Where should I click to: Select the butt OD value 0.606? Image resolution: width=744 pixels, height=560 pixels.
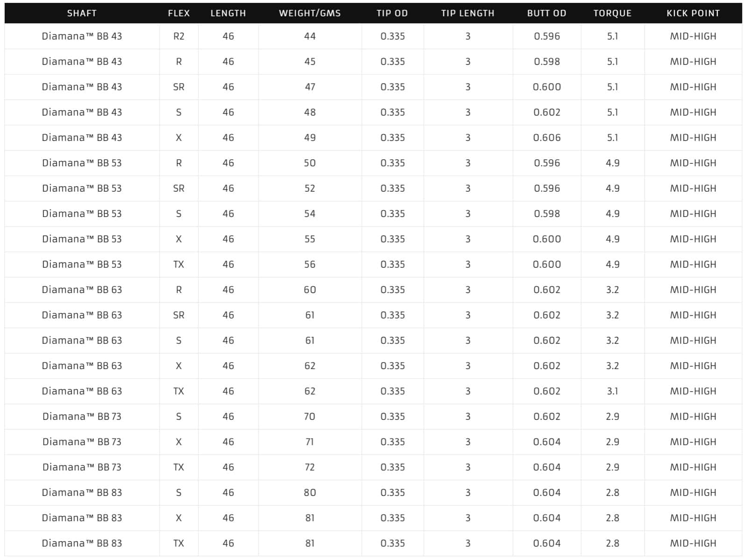(x=547, y=138)
